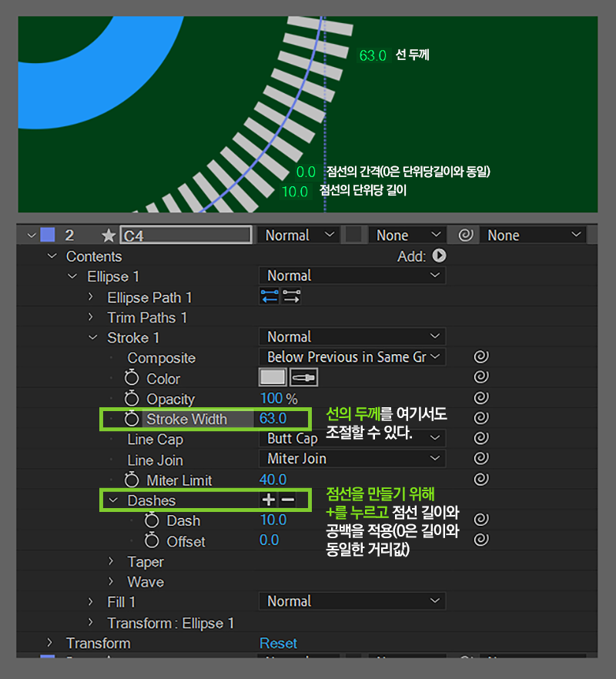Select the path direction icon in Ellipse Path 1 row
The width and height of the screenshot is (616, 679).
pos(269,296)
